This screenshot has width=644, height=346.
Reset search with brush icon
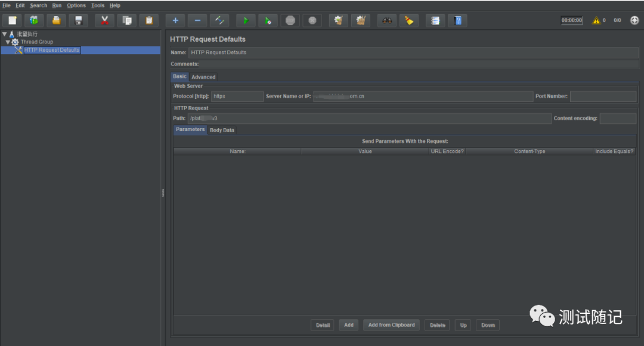tap(410, 20)
